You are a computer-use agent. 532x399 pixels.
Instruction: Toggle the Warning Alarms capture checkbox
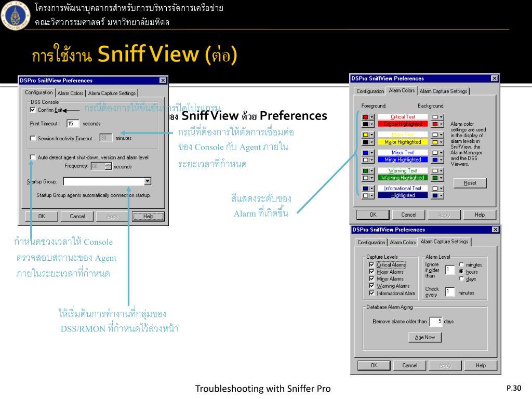click(371, 286)
